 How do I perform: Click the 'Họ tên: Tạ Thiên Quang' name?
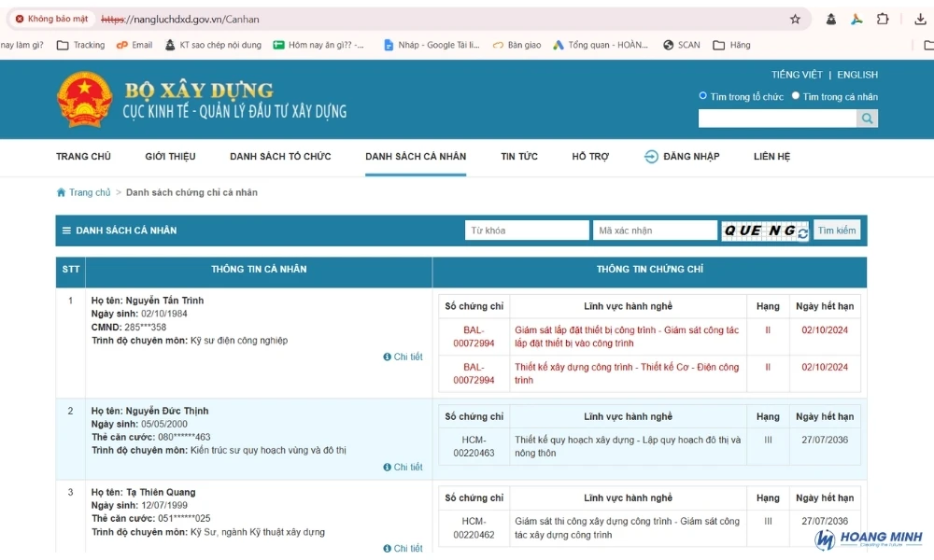pos(143,492)
